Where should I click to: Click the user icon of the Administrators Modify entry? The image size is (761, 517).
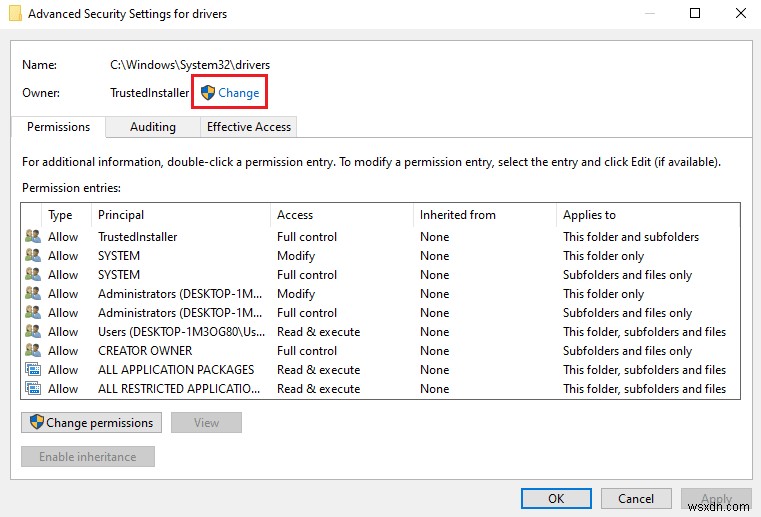[33, 293]
